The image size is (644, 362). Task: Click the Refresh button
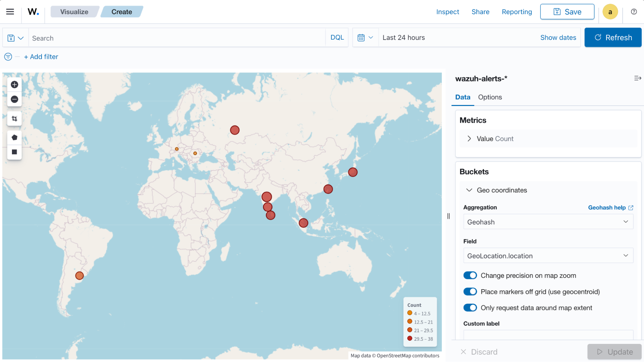point(613,37)
